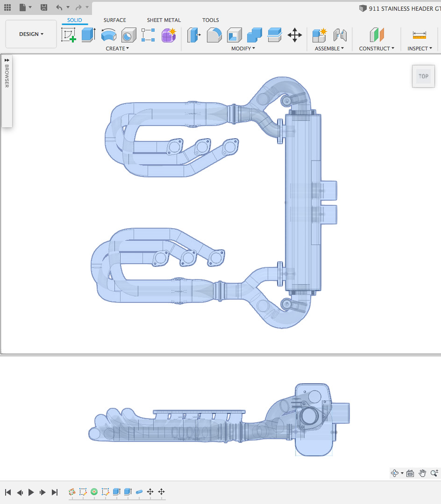Activate the Measure tool
441x504 pixels.
coord(420,35)
